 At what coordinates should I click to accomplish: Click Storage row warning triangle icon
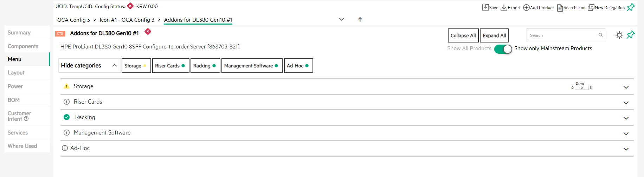(66, 86)
